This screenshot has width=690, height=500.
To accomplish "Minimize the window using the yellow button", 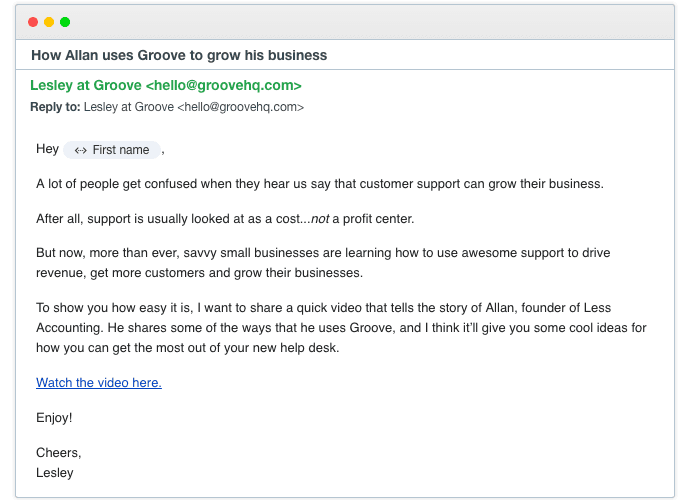I will [x=49, y=22].
